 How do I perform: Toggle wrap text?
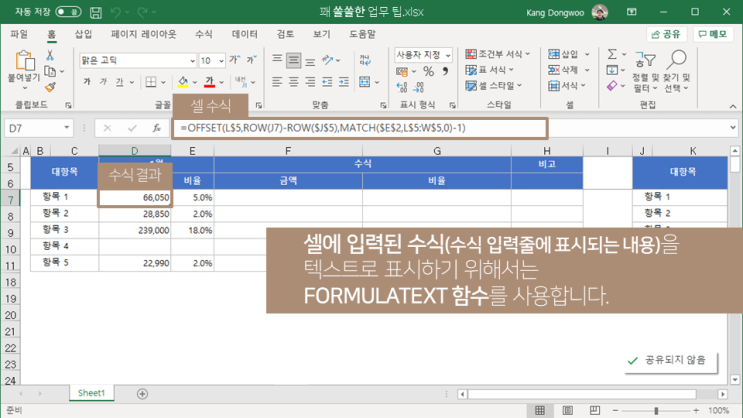coord(365,60)
